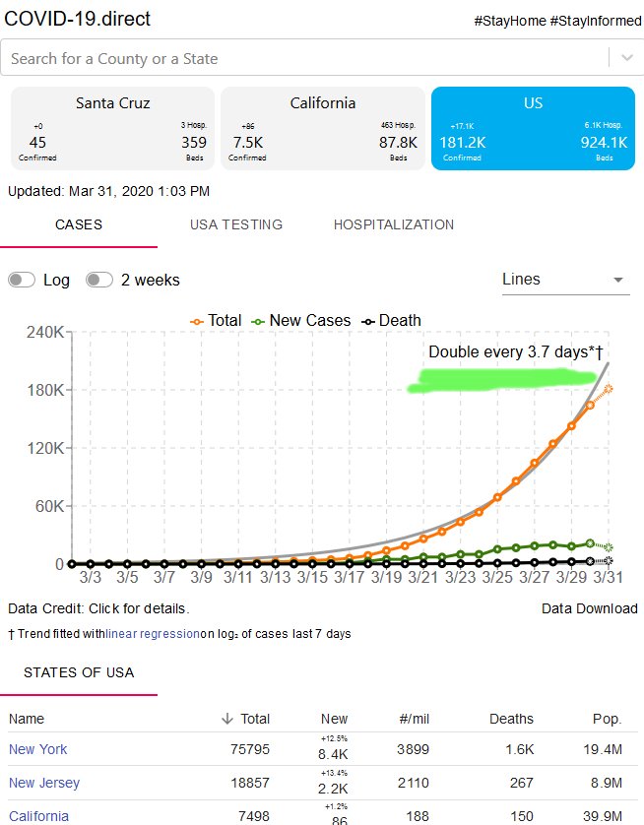Open the New Jersey state link

[x=44, y=783]
